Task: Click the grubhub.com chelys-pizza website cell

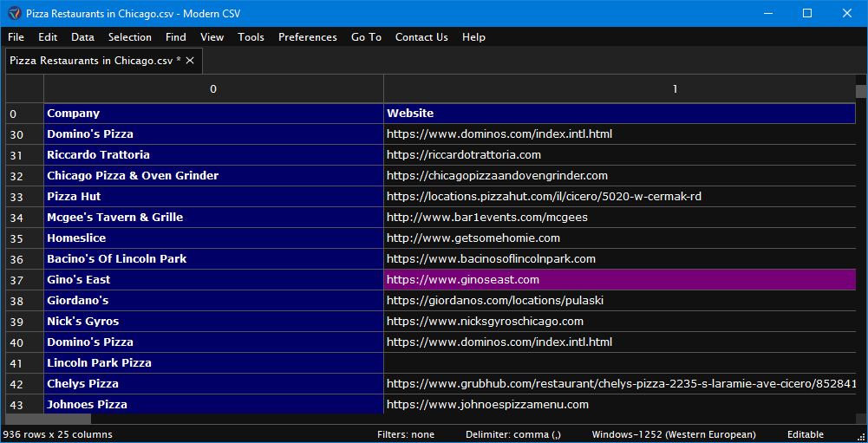Action: coord(619,384)
